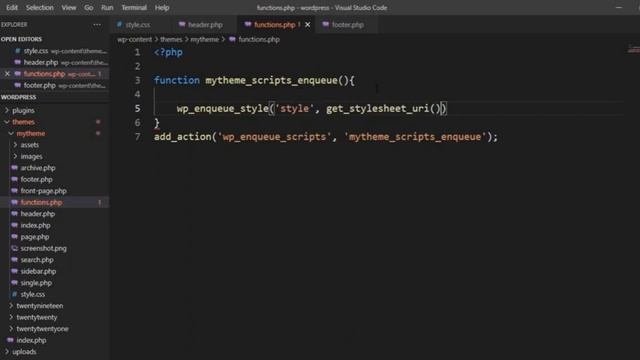Viewport: 640px width, 360px height.
Task: Minimize the Visual Studio Code window
Action: pos(619,7)
